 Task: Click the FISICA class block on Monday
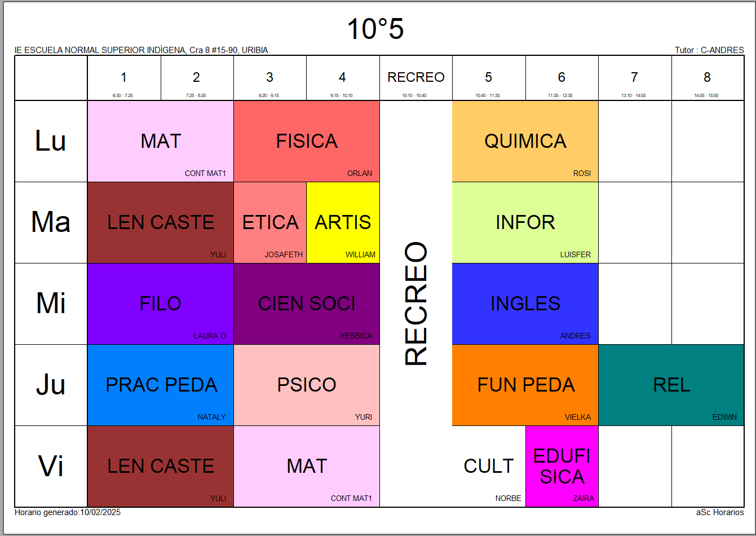307,141
